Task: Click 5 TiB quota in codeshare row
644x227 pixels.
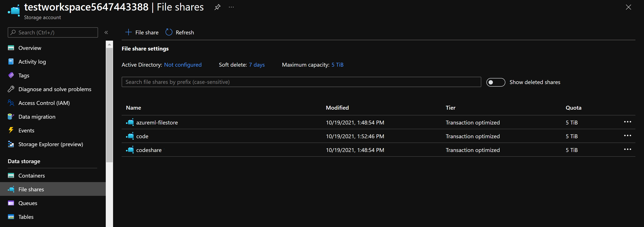Action: point(572,150)
